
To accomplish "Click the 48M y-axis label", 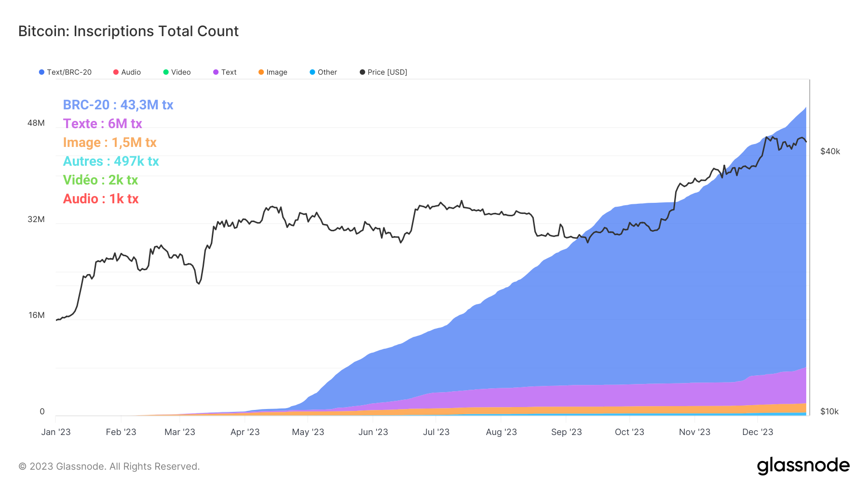I will point(36,123).
